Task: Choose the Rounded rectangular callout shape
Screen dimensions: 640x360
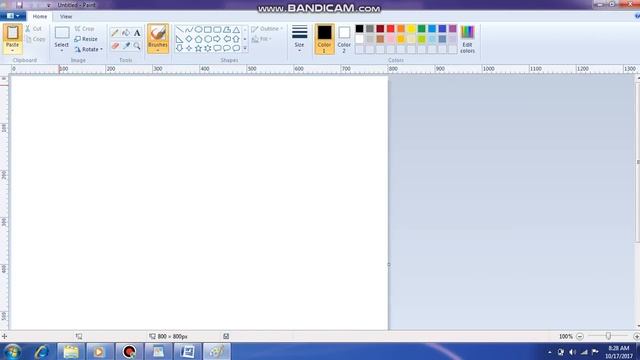Action: click(217, 48)
